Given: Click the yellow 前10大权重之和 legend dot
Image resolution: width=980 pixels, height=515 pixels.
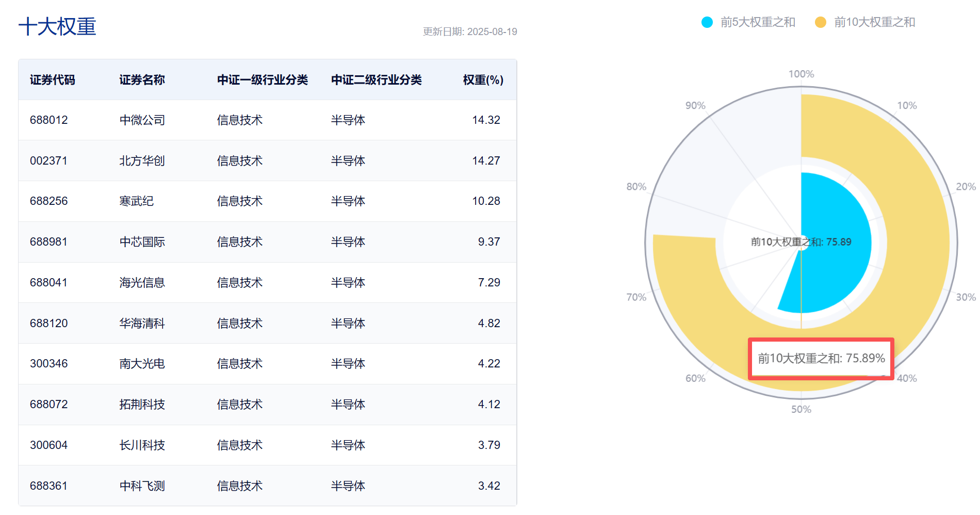Looking at the screenshot, I should [821, 22].
